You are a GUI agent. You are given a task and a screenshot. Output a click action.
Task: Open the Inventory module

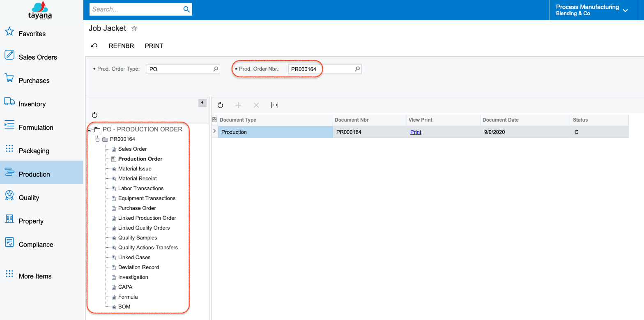point(41,104)
